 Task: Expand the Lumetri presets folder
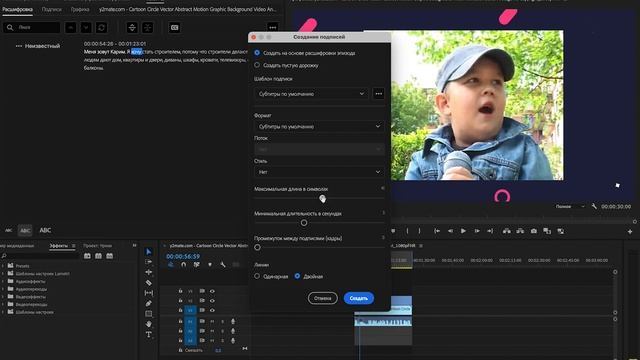[x=3, y=273]
